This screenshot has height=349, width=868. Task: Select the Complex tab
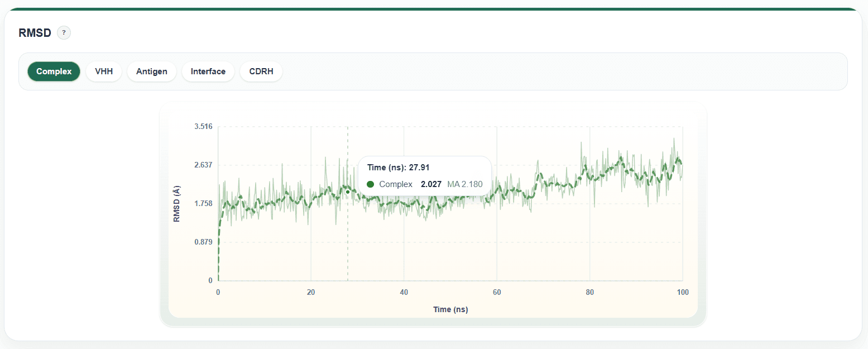coord(54,71)
